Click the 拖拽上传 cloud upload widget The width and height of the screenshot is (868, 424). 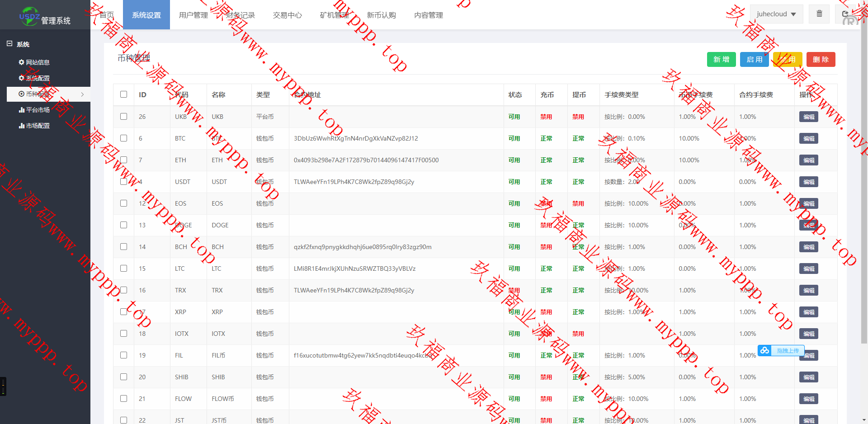coord(781,350)
